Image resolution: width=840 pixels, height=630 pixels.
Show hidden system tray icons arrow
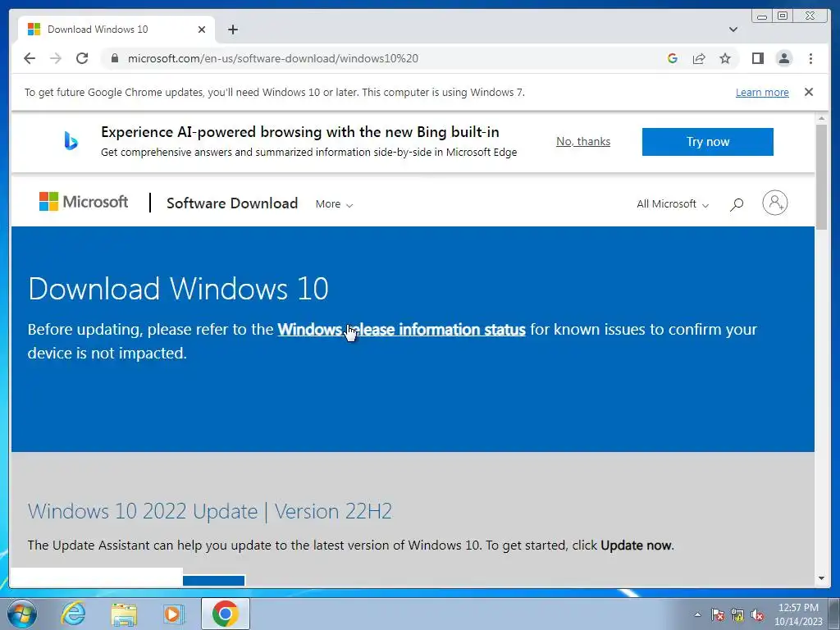click(x=697, y=614)
